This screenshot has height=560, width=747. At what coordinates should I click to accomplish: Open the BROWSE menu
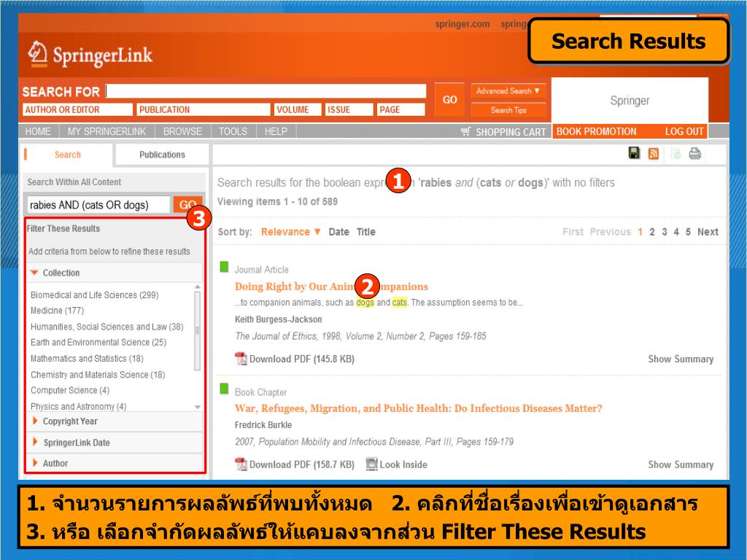click(182, 131)
